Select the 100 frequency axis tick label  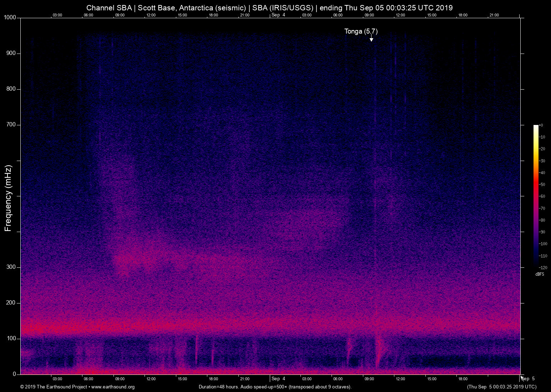point(11,338)
